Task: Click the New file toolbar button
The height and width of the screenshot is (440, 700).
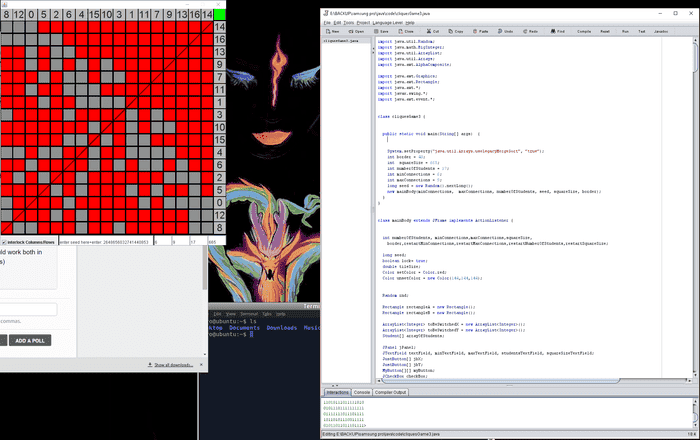Action: click(333, 31)
